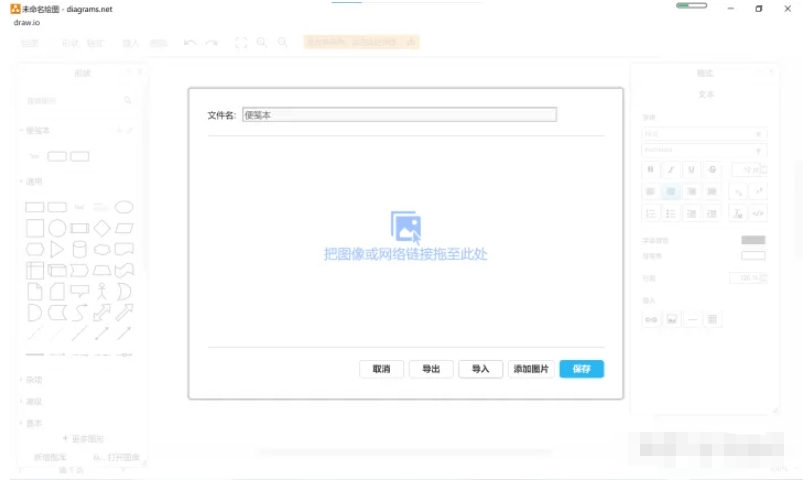810x480 pixels.
Task: Click the gray font color swatch
Action: click(x=753, y=240)
